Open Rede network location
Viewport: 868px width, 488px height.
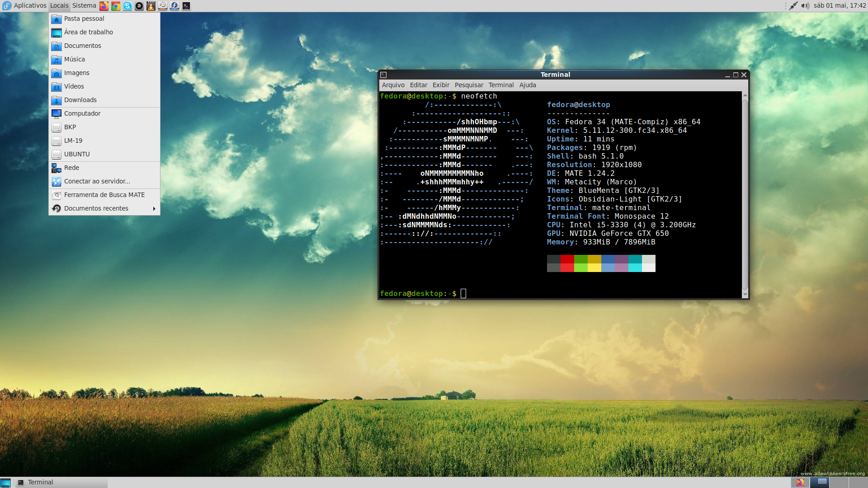(104, 168)
